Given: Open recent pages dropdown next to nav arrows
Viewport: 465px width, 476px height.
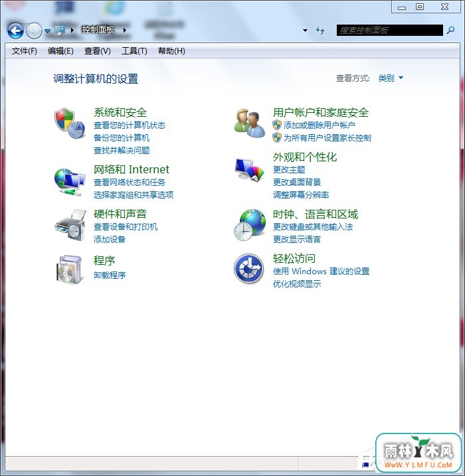Looking at the screenshot, I should [47, 31].
